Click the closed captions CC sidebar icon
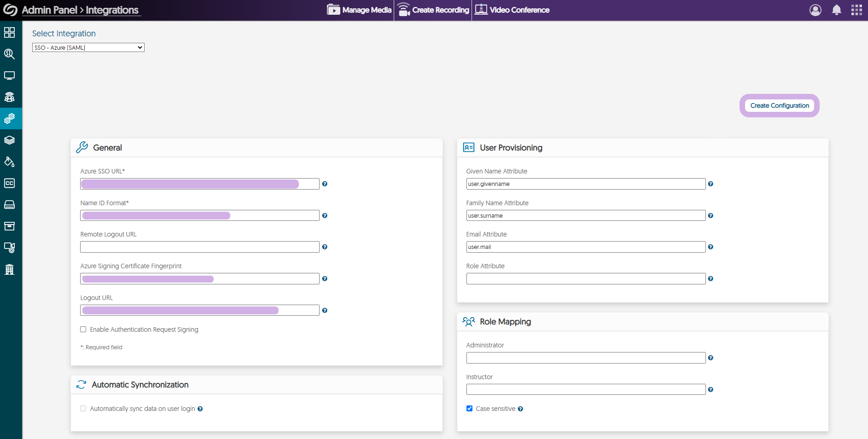Screen dimensions: 868x439 [x=9, y=183]
